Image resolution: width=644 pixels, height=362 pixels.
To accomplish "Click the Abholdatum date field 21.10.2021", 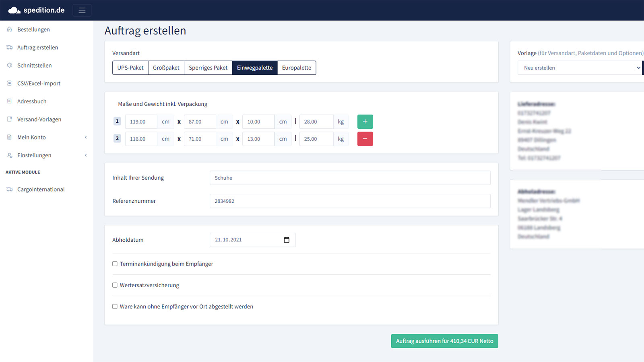I will 253,240.
